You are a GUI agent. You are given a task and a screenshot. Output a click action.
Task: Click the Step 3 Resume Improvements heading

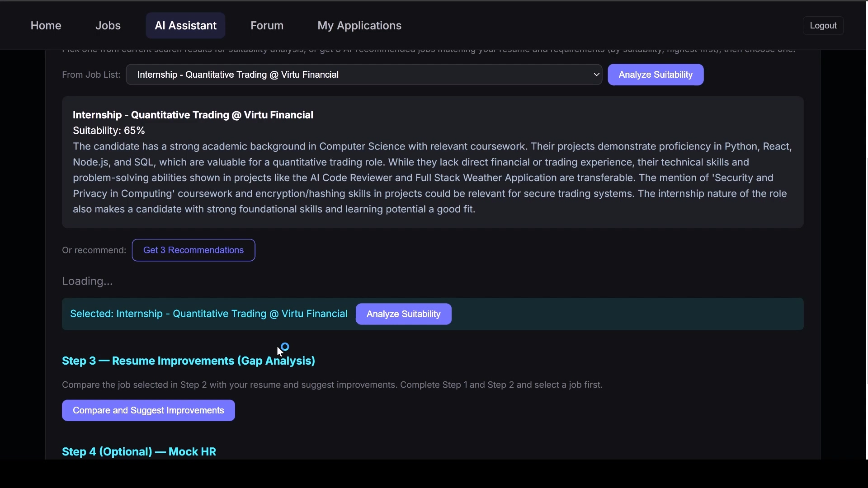point(188,361)
